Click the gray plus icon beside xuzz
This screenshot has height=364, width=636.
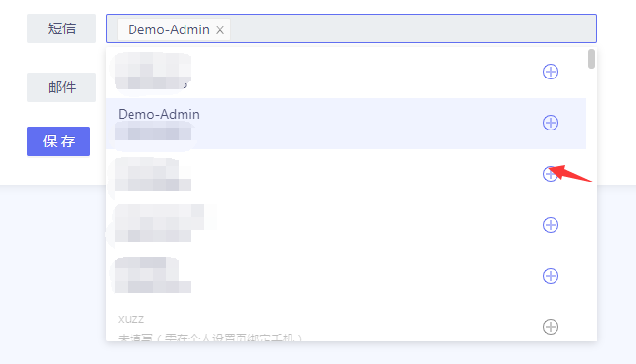[x=551, y=327]
